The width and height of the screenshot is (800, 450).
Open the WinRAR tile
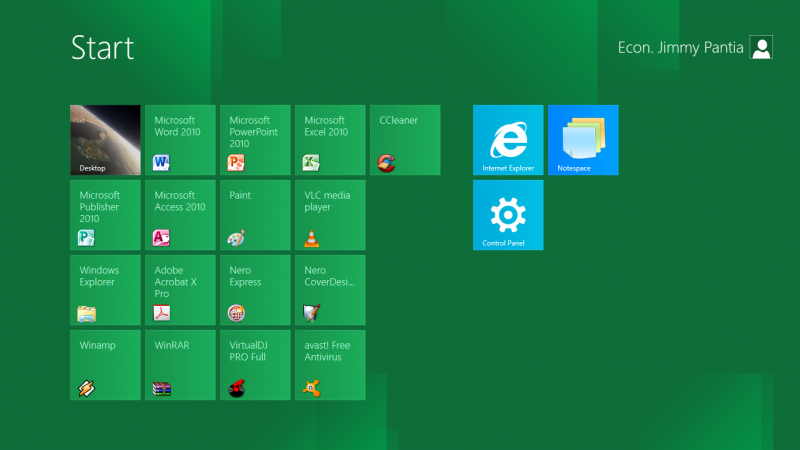180,365
